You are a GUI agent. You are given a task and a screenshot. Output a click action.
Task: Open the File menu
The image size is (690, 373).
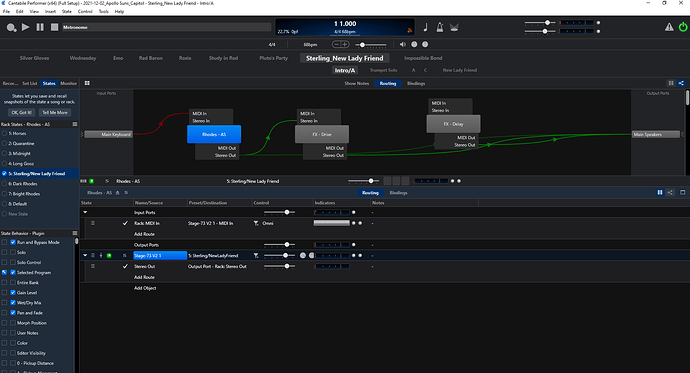coord(6,11)
